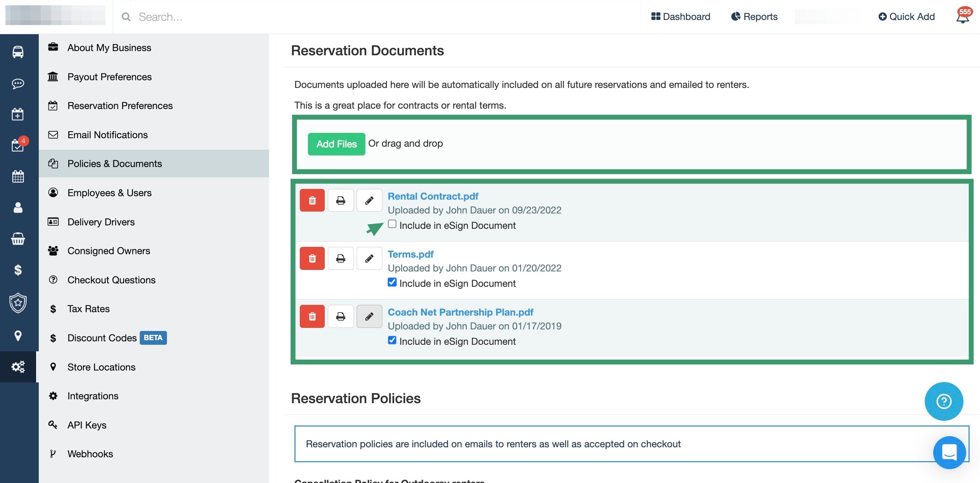Edit Coach Net Partnership Plan.pdf with pencil icon
The height and width of the screenshot is (483, 980).
coord(369,316)
